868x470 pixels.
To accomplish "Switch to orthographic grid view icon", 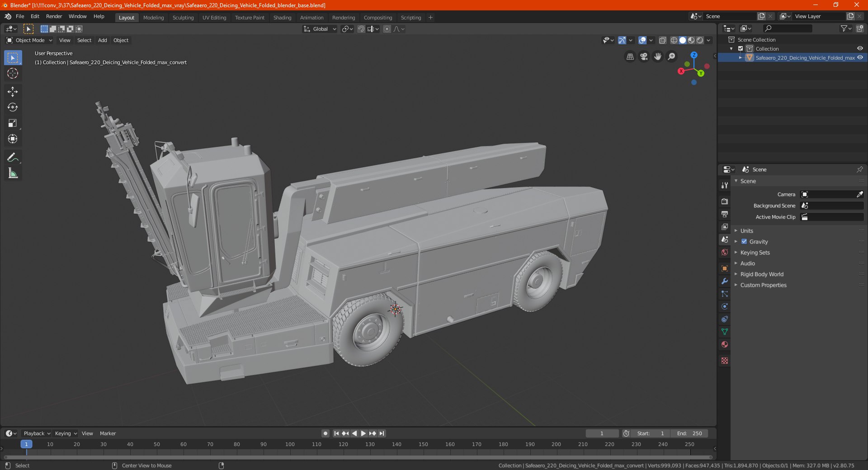I will (630, 56).
